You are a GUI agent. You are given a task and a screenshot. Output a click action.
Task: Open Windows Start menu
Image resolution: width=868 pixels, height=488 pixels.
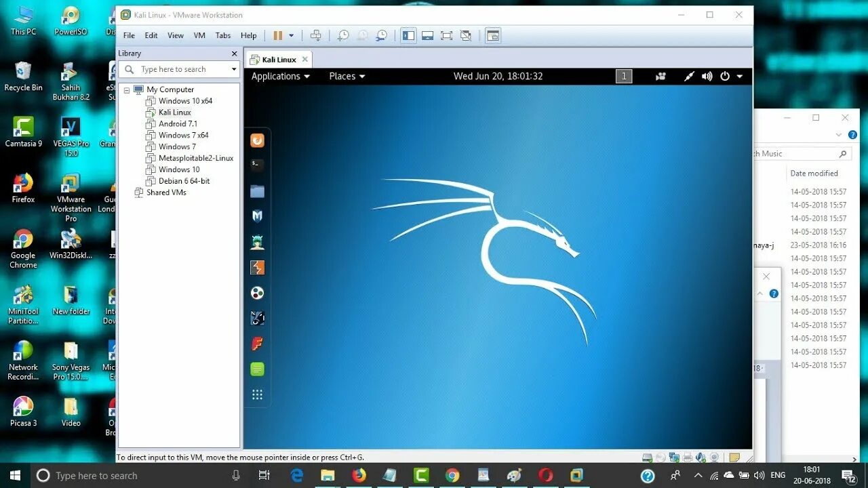15,476
